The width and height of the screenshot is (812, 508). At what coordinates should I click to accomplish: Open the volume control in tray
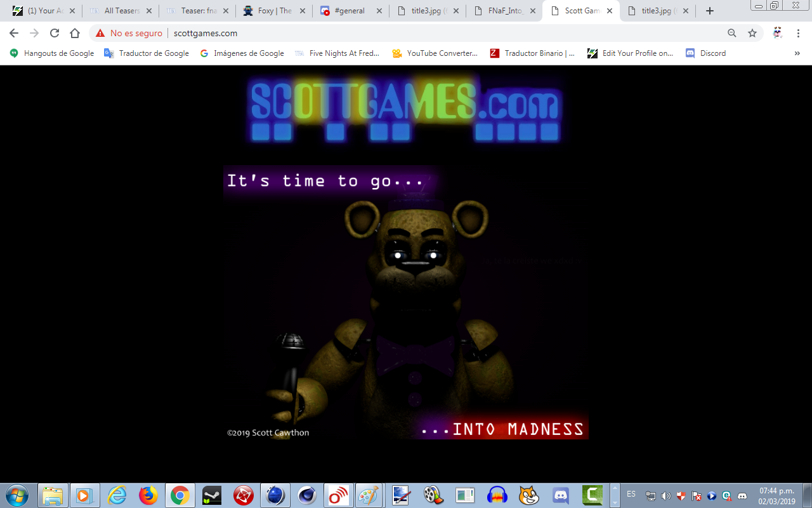pos(665,496)
